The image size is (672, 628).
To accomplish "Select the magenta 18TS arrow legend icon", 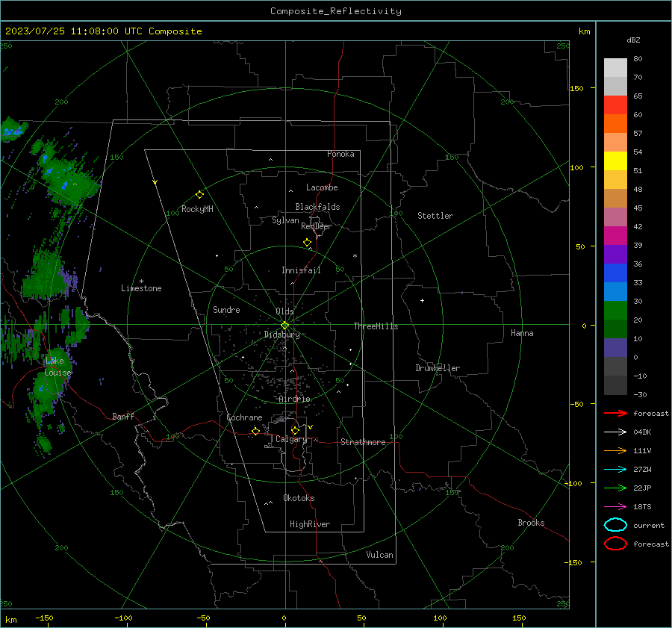I will tap(615, 507).
